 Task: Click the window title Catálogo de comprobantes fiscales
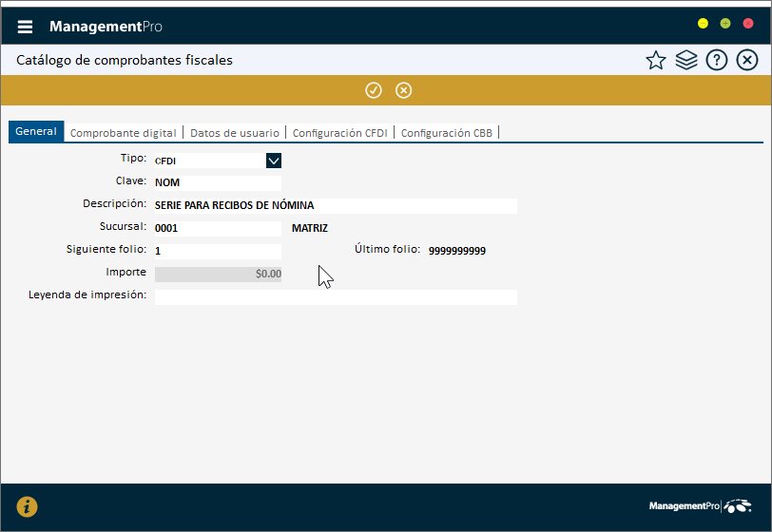point(124,60)
